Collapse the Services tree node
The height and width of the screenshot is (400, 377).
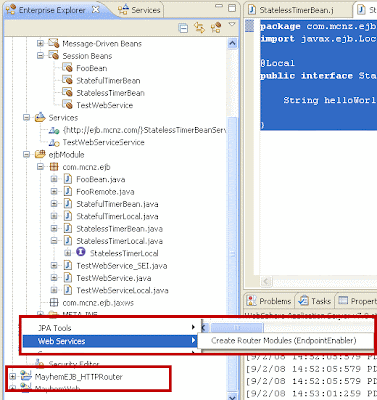pyautogui.click(x=26, y=117)
